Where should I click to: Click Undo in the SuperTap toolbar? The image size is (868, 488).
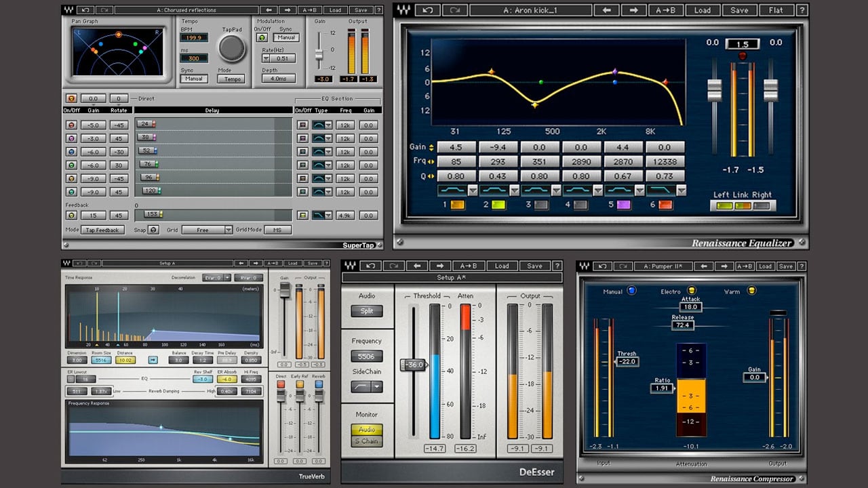click(85, 10)
